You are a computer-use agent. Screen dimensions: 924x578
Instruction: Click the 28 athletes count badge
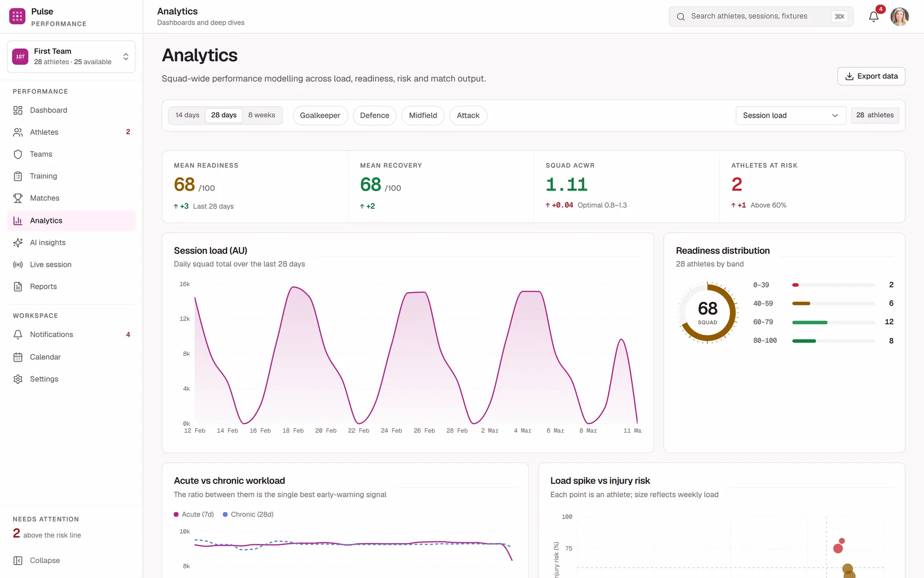[x=875, y=115]
